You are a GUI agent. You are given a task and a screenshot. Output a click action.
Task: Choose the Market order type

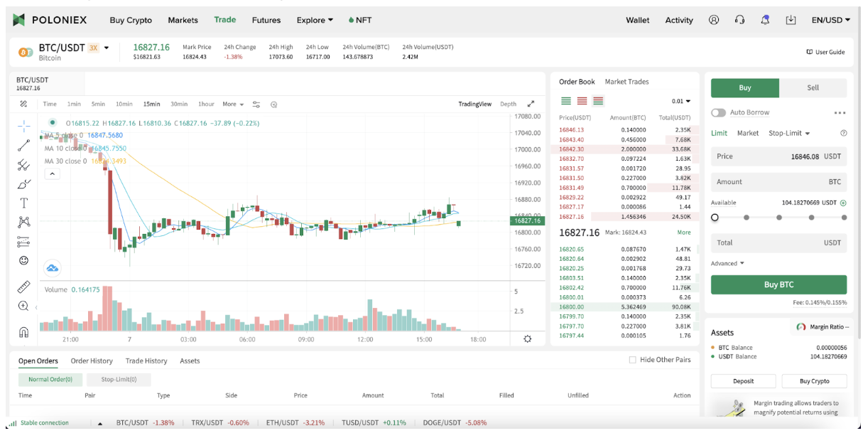point(748,133)
